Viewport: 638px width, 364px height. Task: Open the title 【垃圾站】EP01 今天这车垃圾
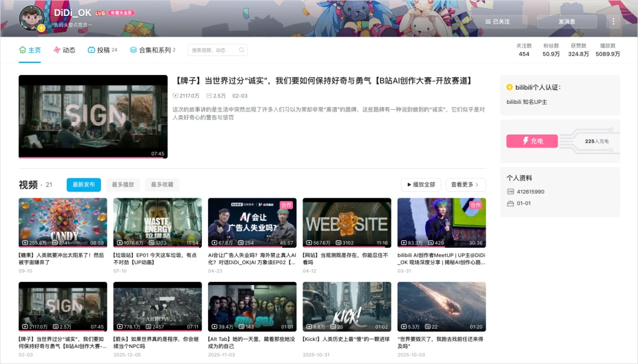pyautogui.click(x=155, y=259)
